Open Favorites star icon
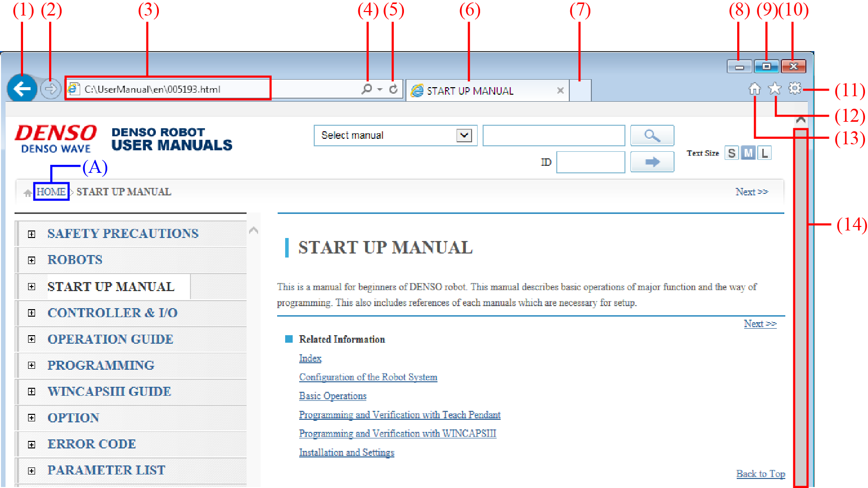868x488 pixels. pyautogui.click(x=775, y=89)
